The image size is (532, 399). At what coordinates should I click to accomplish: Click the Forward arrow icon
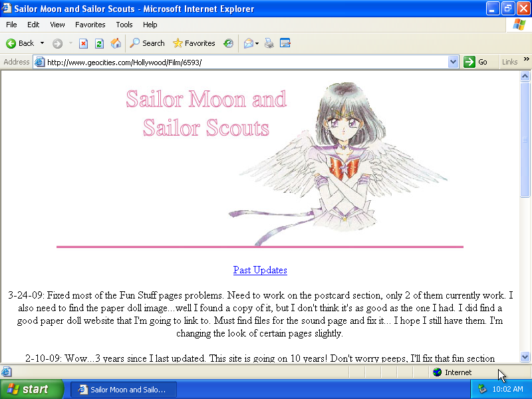tap(57, 43)
